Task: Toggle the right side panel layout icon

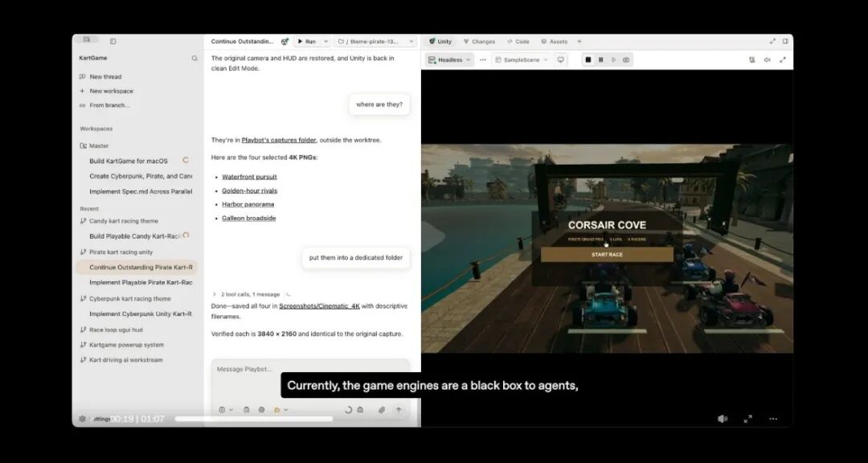Action: (785, 42)
